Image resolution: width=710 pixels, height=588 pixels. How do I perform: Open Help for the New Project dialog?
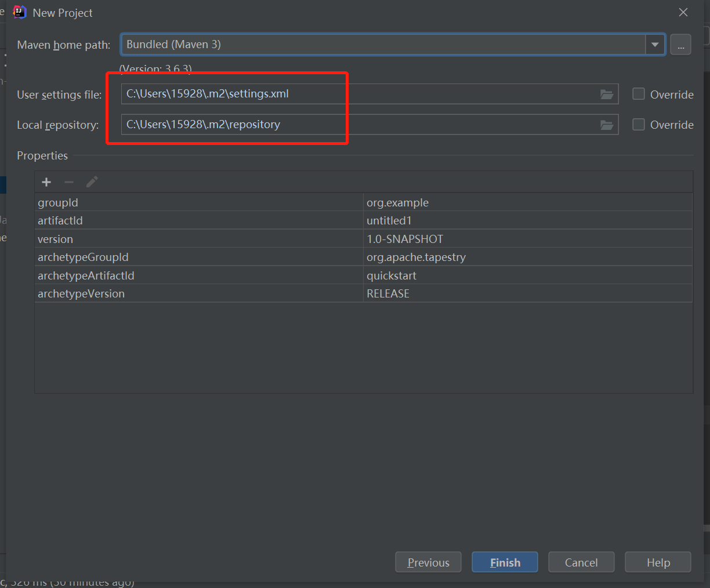pyautogui.click(x=657, y=562)
